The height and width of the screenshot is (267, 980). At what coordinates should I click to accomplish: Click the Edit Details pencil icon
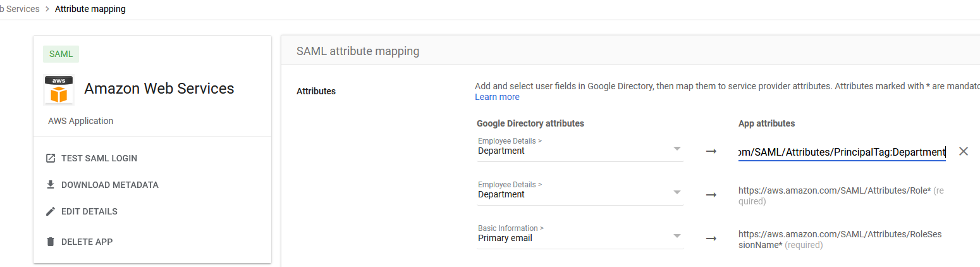coord(51,211)
